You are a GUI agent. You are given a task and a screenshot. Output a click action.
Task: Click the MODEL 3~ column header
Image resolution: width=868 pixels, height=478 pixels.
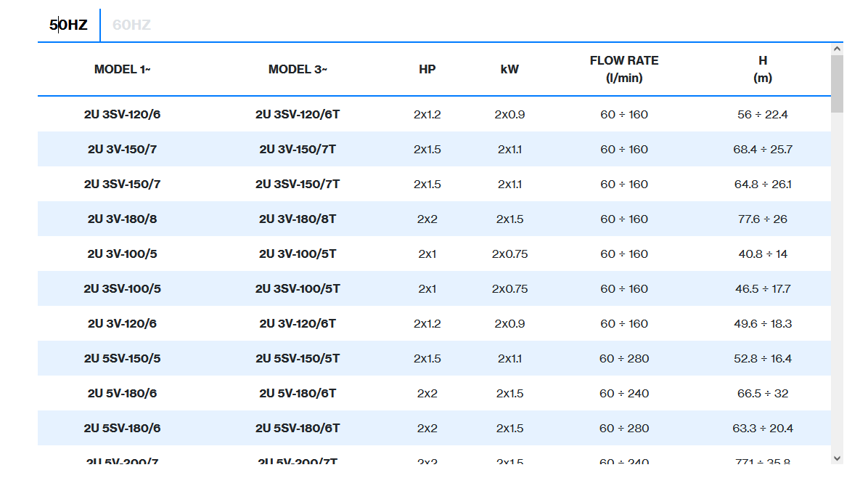tap(298, 70)
